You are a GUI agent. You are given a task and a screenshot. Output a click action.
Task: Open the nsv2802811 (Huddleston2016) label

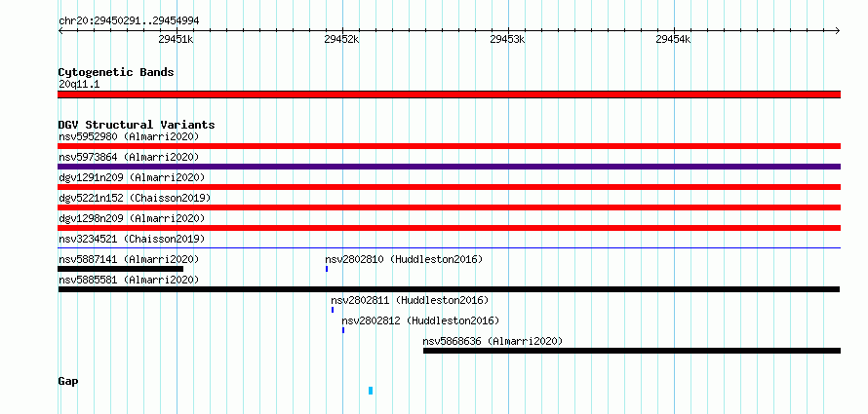point(410,300)
